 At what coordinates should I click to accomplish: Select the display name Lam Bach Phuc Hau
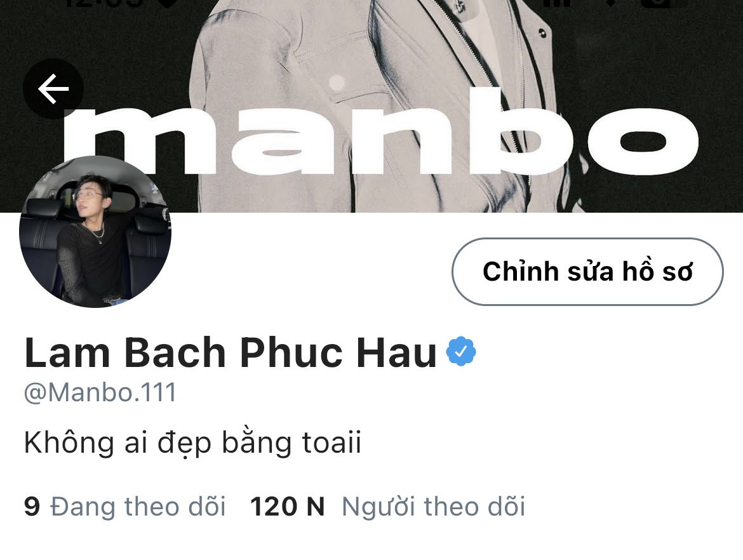point(231,352)
